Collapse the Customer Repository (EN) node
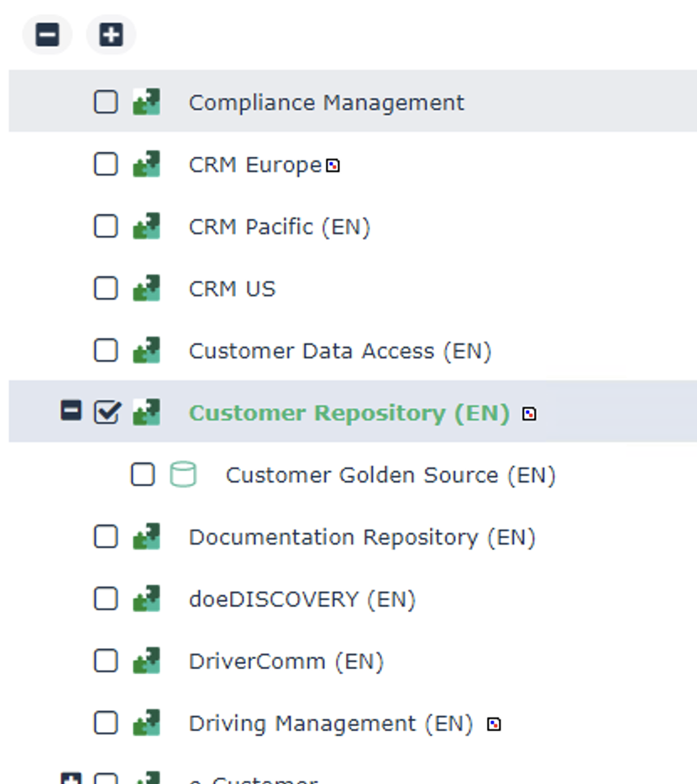The width and height of the screenshot is (697, 784). click(71, 410)
